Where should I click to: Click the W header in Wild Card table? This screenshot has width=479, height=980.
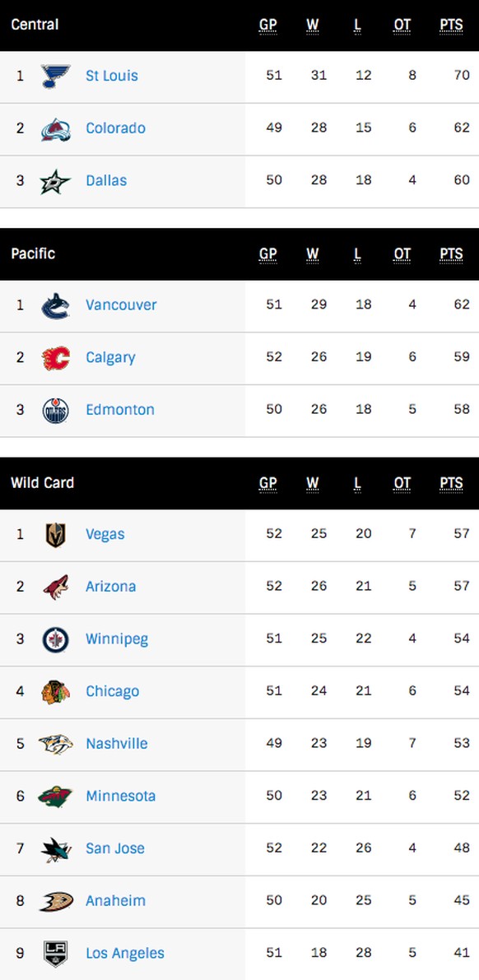(313, 485)
